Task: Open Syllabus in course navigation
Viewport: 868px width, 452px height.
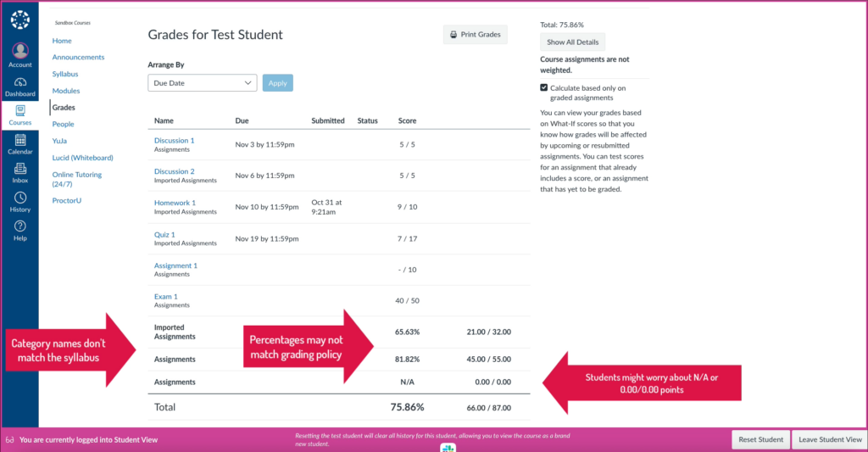Action: (x=65, y=74)
